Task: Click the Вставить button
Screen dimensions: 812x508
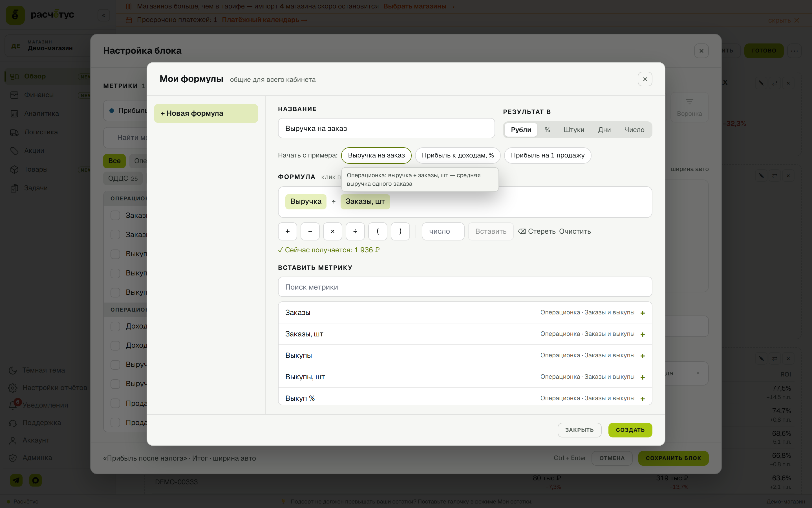Action: tap(491, 231)
